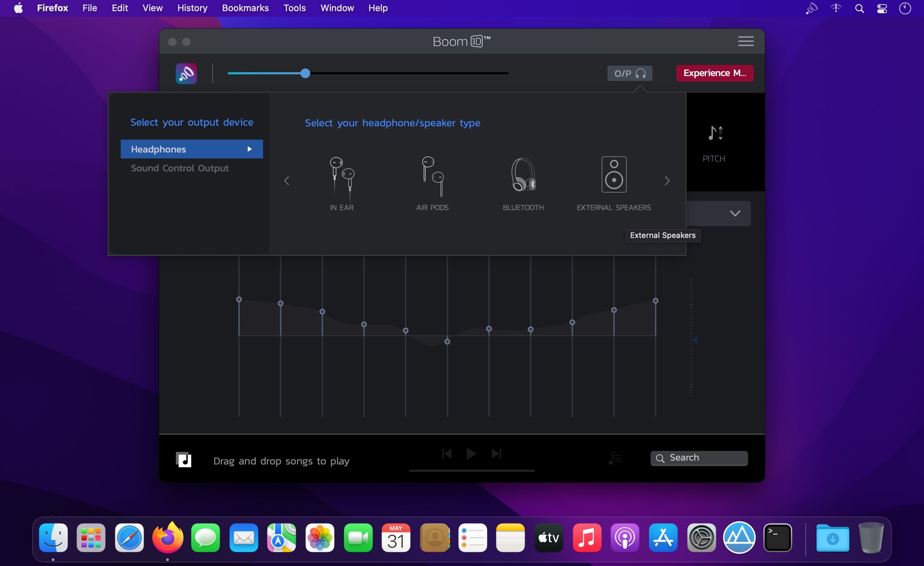Open Calendar from the dock

point(396,538)
